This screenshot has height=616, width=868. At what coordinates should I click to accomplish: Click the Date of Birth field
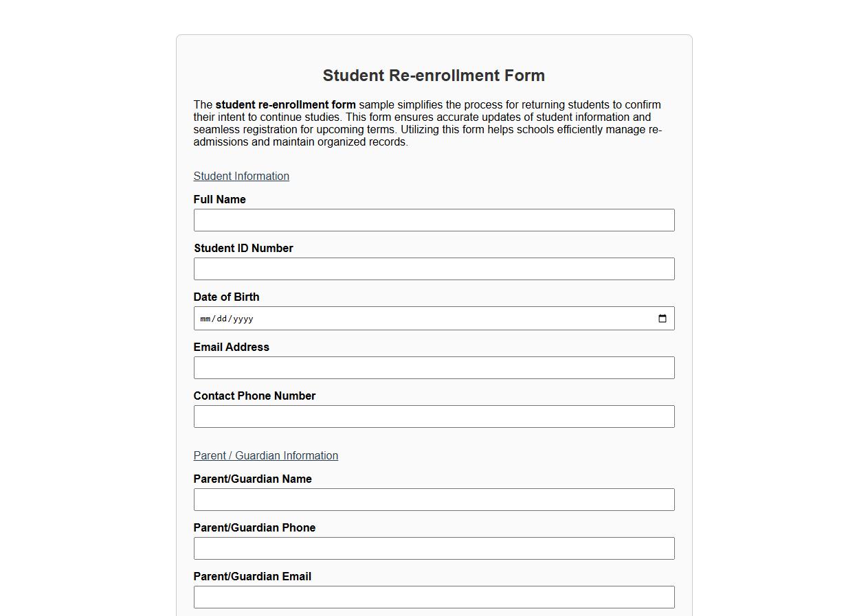pyautogui.click(x=412, y=318)
